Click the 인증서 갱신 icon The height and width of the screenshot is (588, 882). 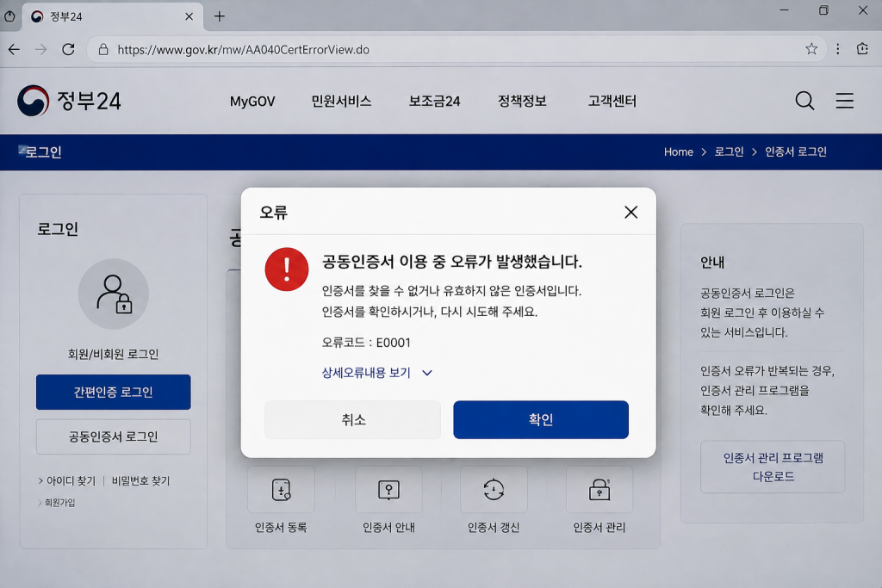pos(494,490)
